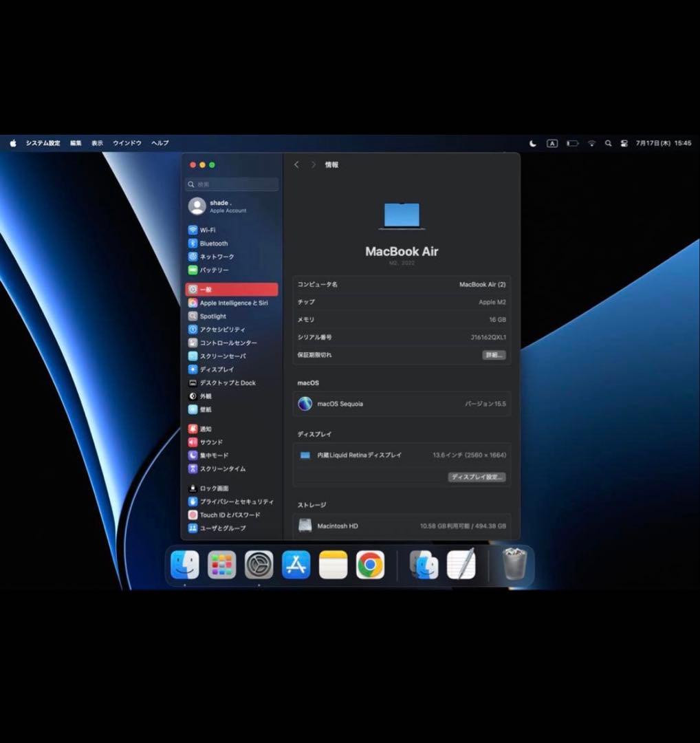
Task: Open the Trash in the Dock
Action: 514,565
